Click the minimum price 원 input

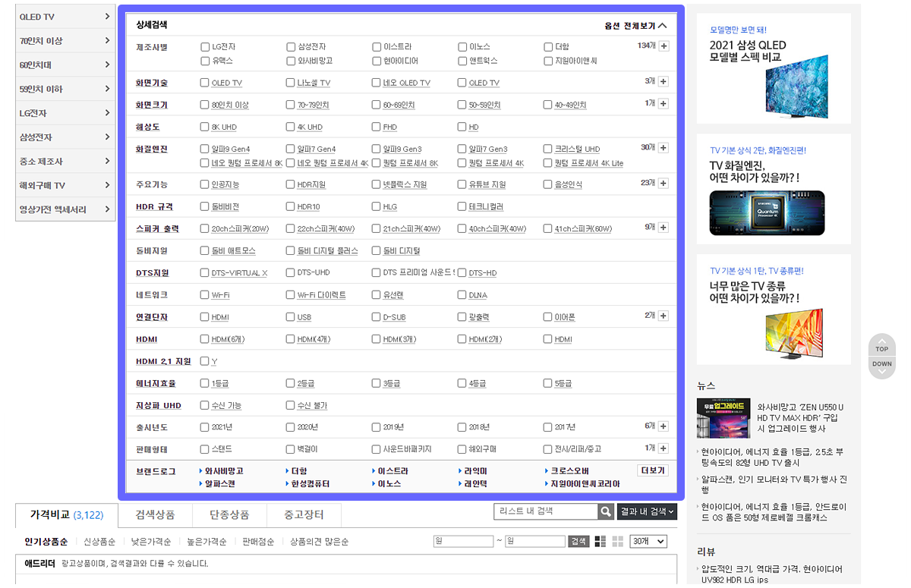click(x=463, y=542)
